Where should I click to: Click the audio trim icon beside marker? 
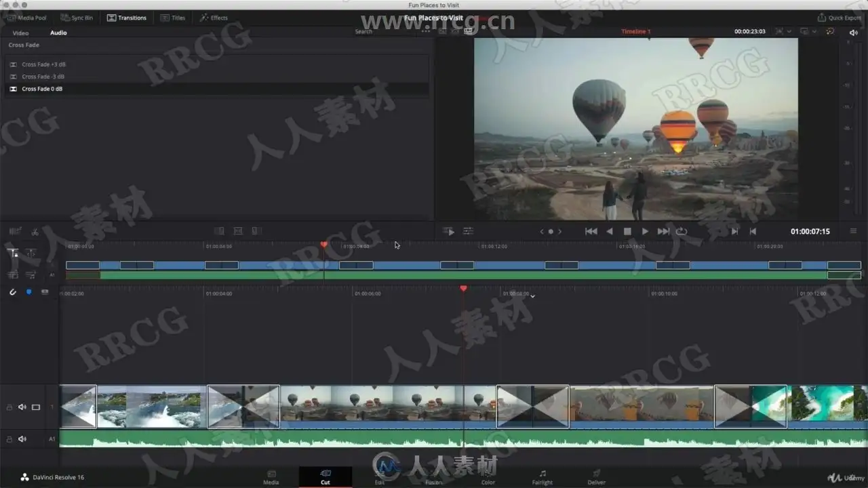[45, 292]
